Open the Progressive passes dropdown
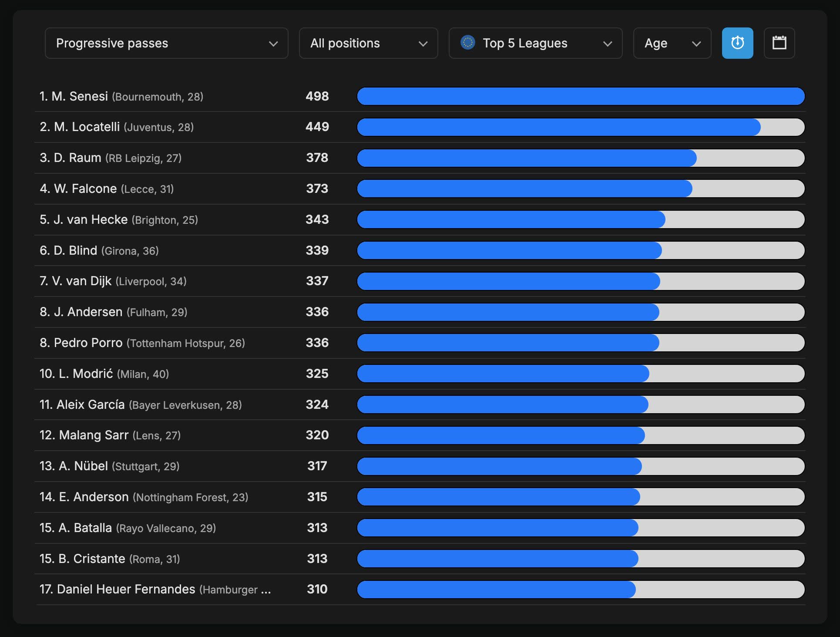The height and width of the screenshot is (637, 840). (166, 43)
